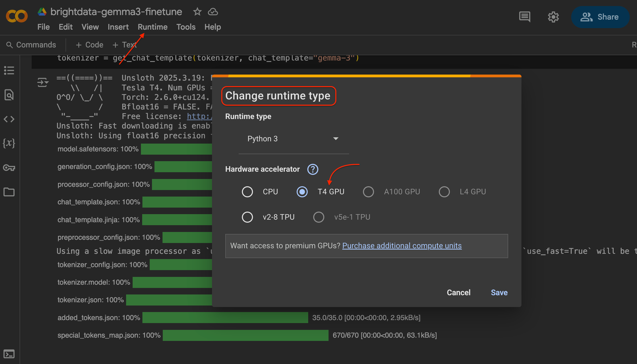637x364 pixels.
Task: Open the Free license http link
Action: pos(199,116)
